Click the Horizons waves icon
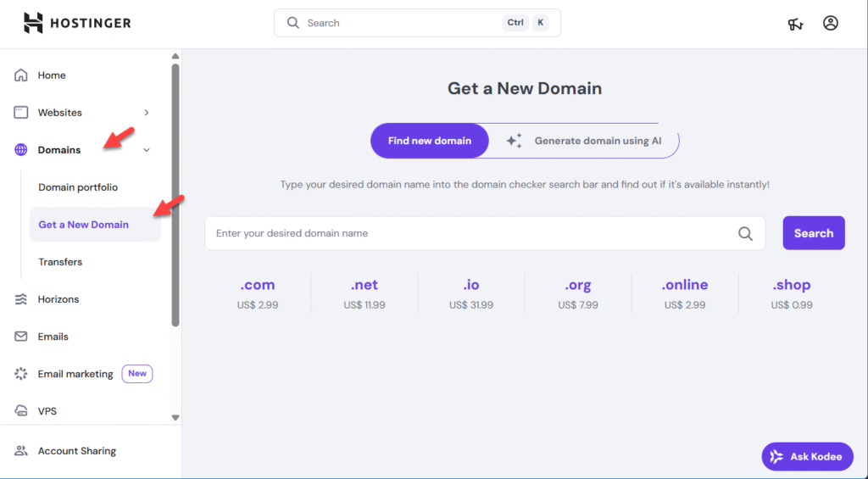Image resolution: width=868 pixels, height=479 pixels. coord(21,299)
